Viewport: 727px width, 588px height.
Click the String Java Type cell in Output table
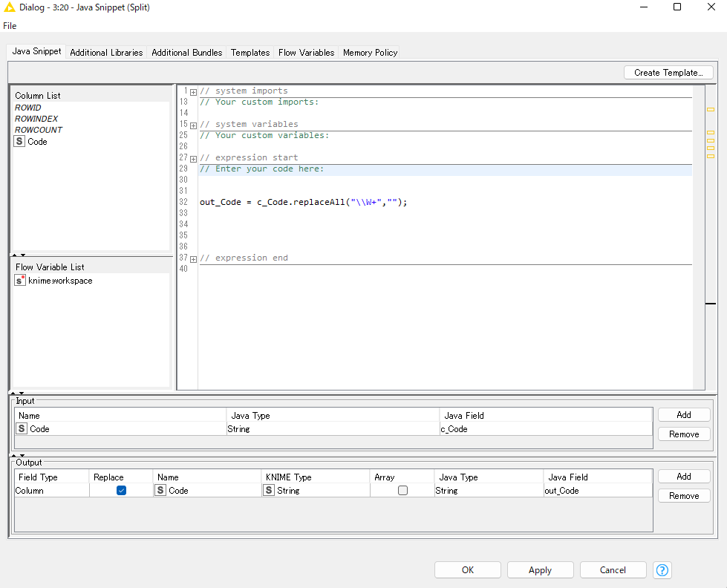click(489, 491)
